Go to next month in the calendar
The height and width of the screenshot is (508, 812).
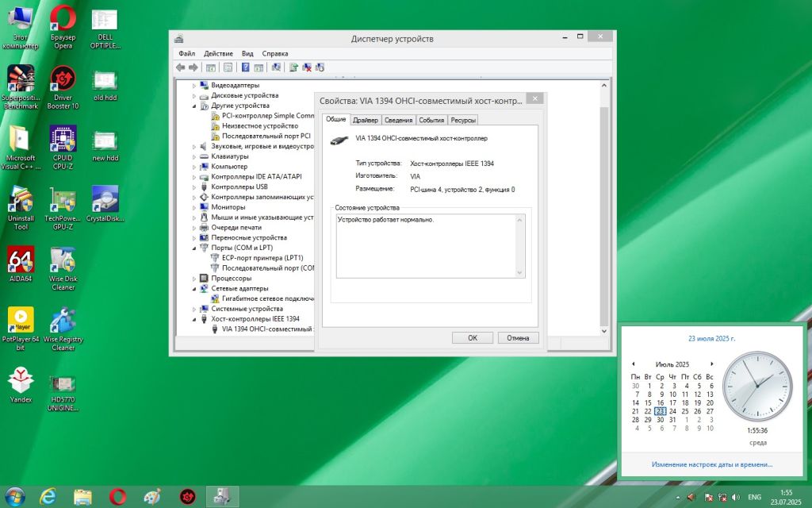pyautogui.click(x=712, y=364)
